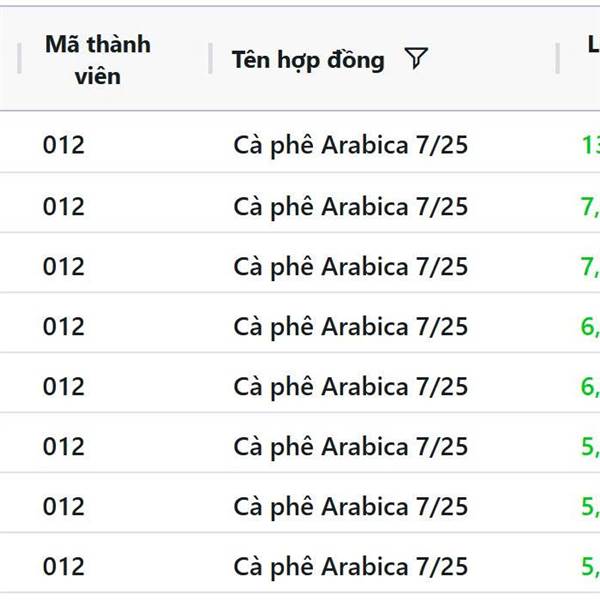This screenshot has height=600, width=600.
Task: Click the green 5 value in the last row
Action: click(x=590, y=567)
